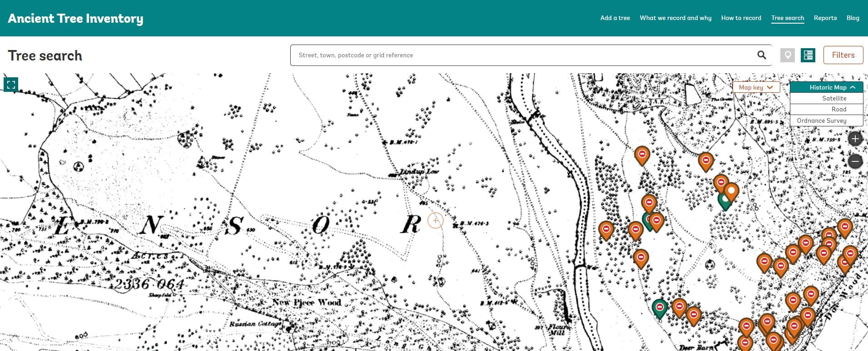Viewport: 868px width, 351px height.
Task: Click the green tree marker near Flour Mill
Action: (x=660, y=308)
